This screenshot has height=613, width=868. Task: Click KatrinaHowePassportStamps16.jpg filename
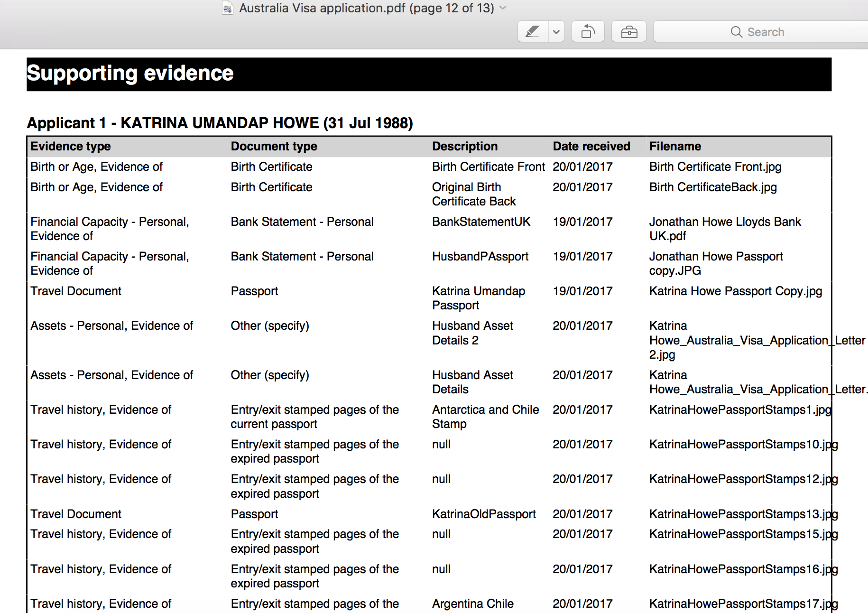[743, 569]
